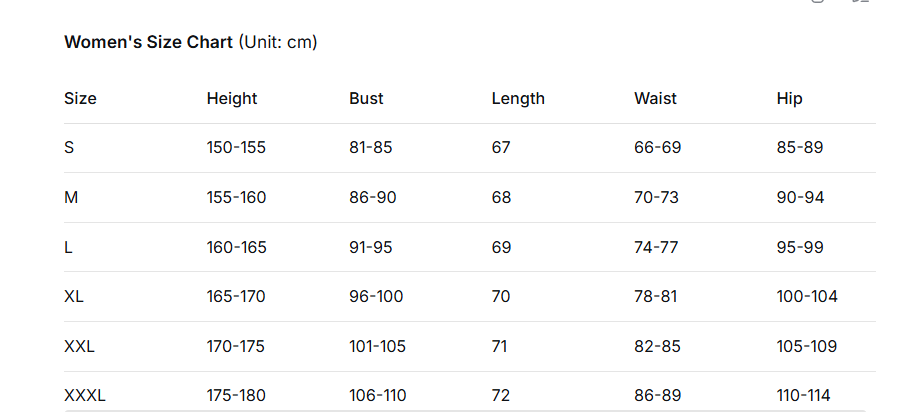
Task: Select the XXL size row label
Action: 79,346
